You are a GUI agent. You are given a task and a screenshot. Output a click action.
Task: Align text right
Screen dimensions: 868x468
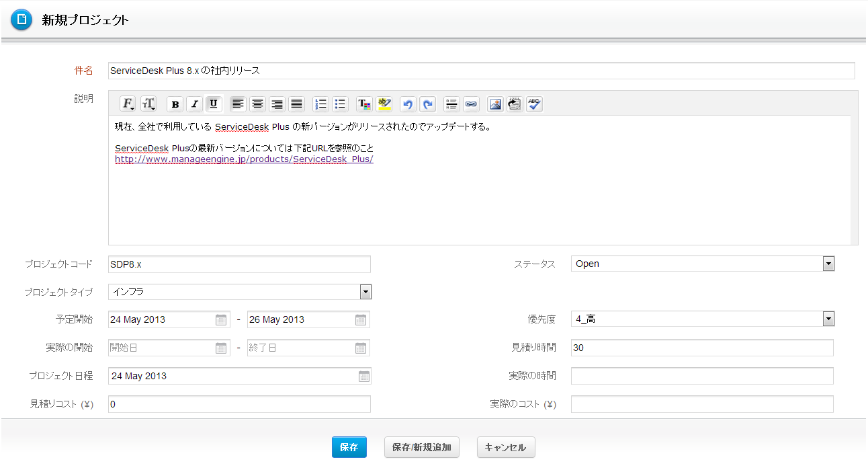pos(277,104)
